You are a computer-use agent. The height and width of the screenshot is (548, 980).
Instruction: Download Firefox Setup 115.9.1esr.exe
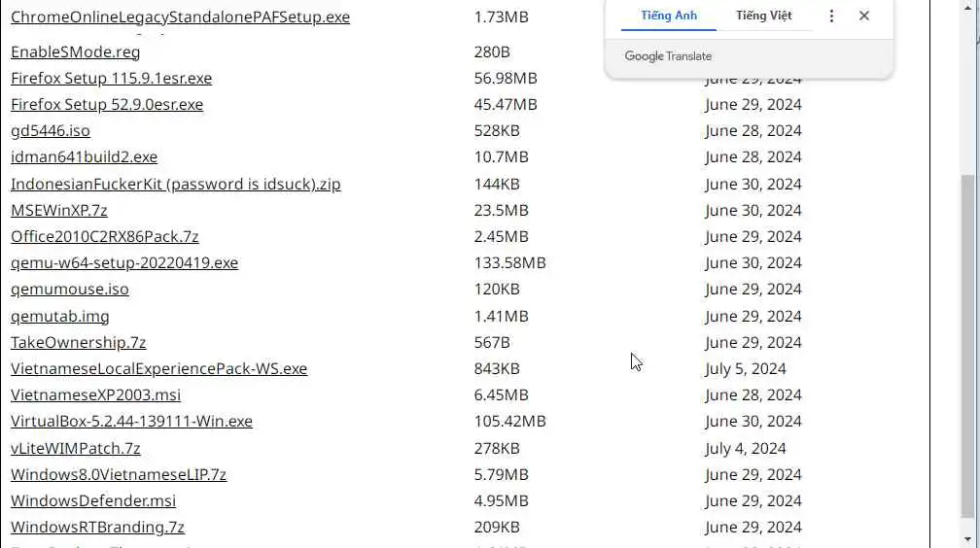point(111,78)
